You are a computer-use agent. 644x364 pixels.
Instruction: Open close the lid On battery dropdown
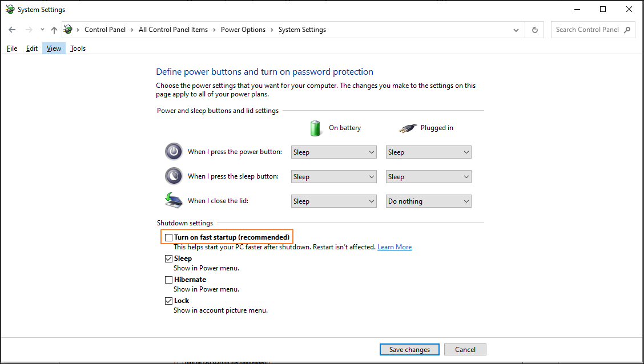(x=334, y=201)
